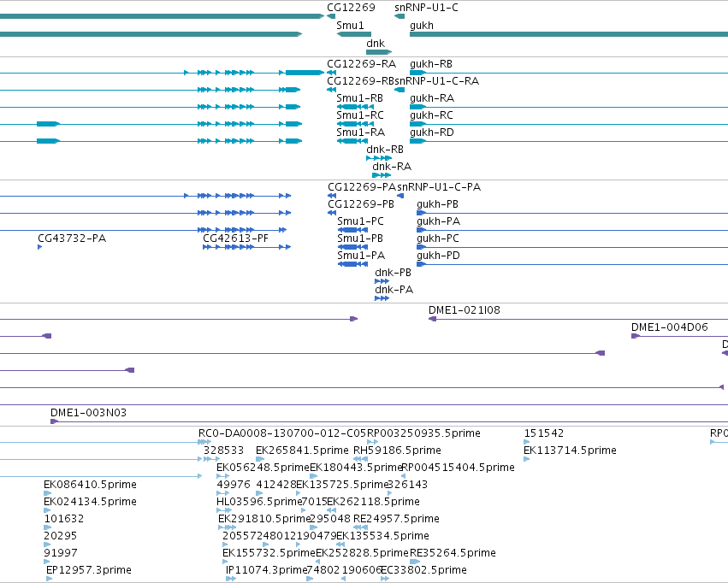The image size is (728, 583).
Task: Choose EST label EK135725.5prime
Action: (341, 486)
